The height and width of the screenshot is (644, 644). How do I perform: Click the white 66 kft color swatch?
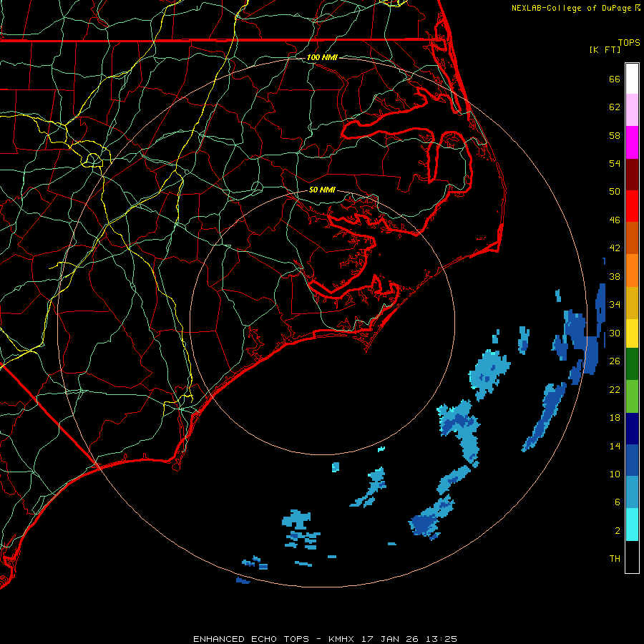click(x=632, y=79)
